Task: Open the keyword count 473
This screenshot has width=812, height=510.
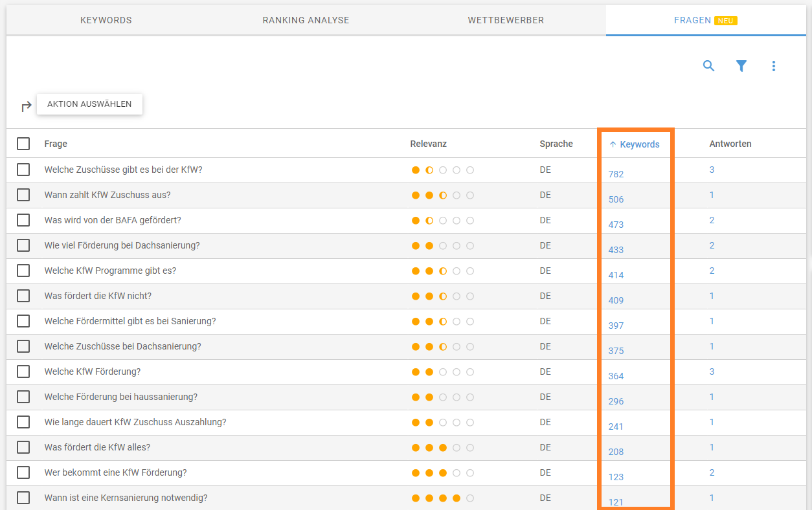Action: coord(616,225)
